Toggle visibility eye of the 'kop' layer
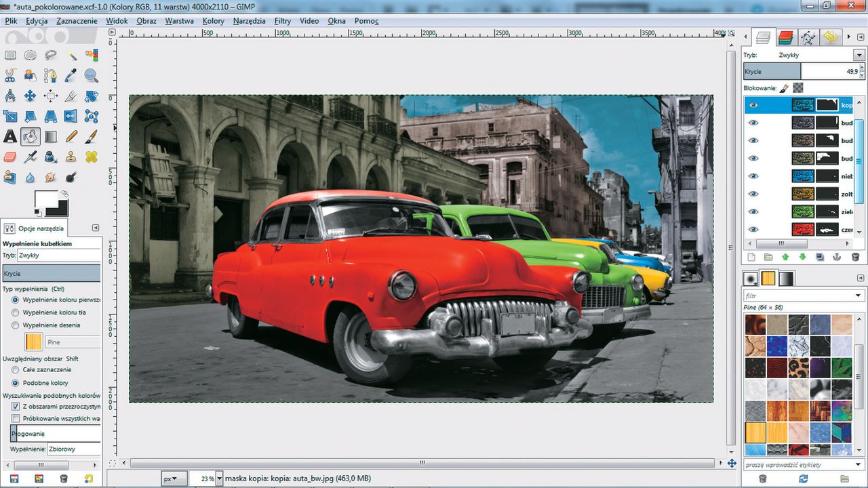Screen dimensions: 868x488 (x=753, y=105)
